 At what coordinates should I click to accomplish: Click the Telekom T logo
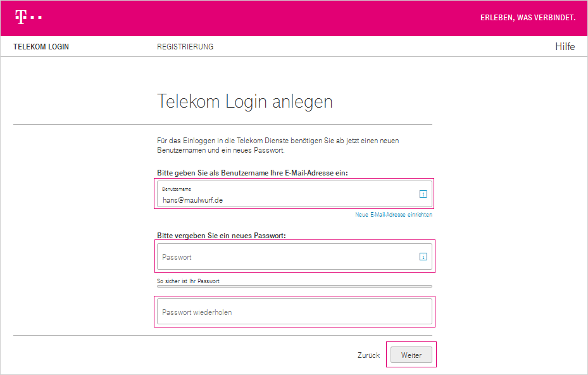28,17
